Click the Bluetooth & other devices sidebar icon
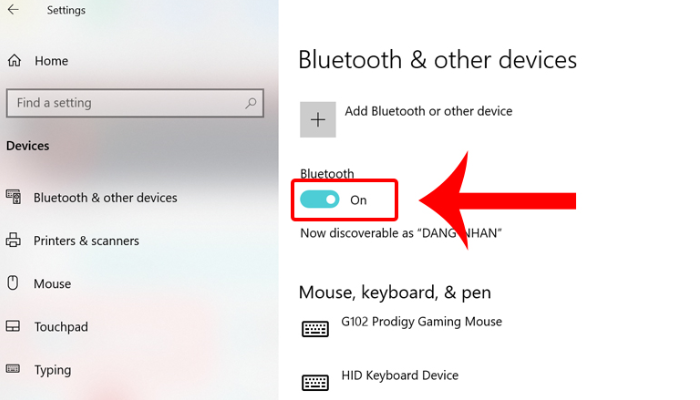The image size is (700, 400). 13,197
